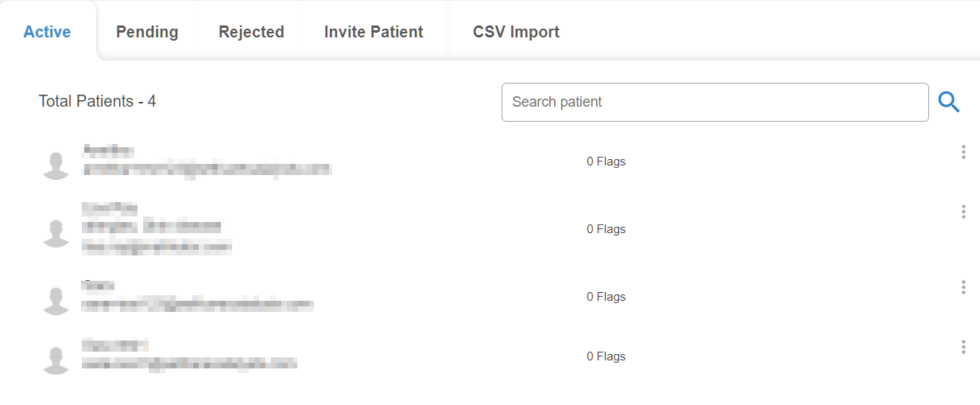Open the Pending tab
Image resolution: width=980 pixels, height=405 pixels.
point(147,32)
